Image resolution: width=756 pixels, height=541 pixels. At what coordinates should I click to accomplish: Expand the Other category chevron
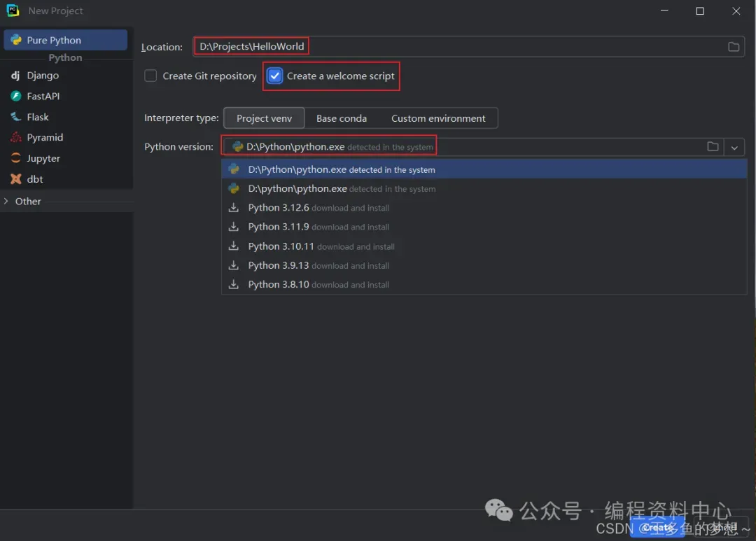click(6, 201)
